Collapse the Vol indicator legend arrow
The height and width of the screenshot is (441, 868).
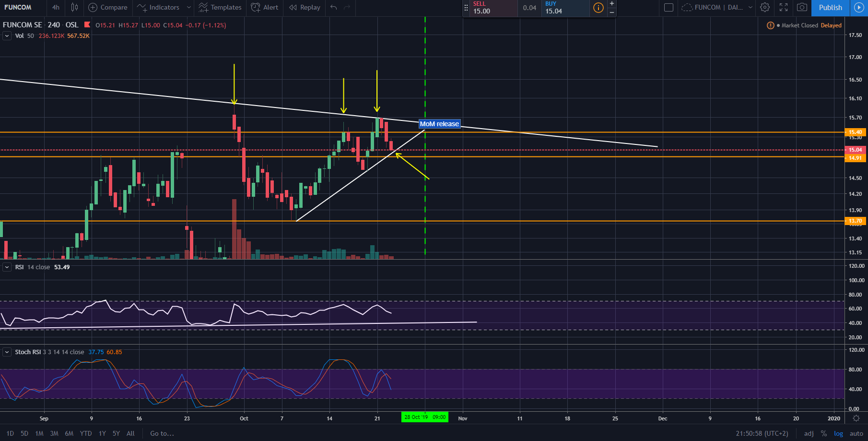pos(7,36)
